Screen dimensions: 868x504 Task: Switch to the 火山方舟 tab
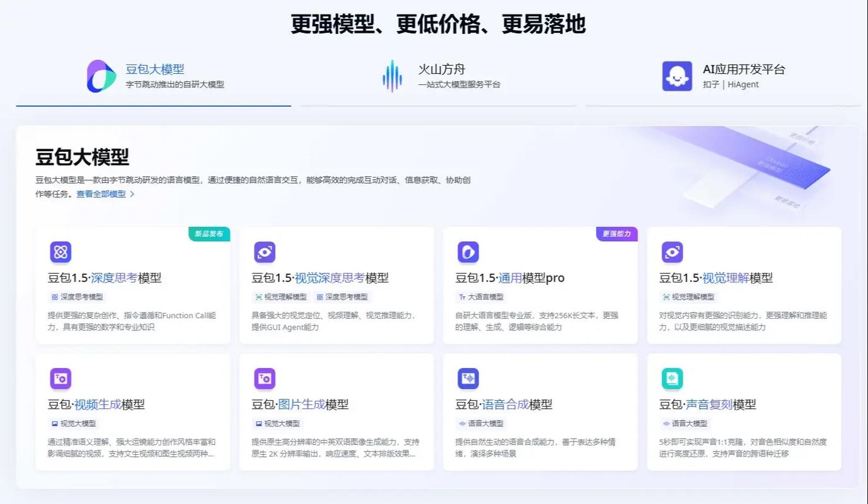pos(439,76)
